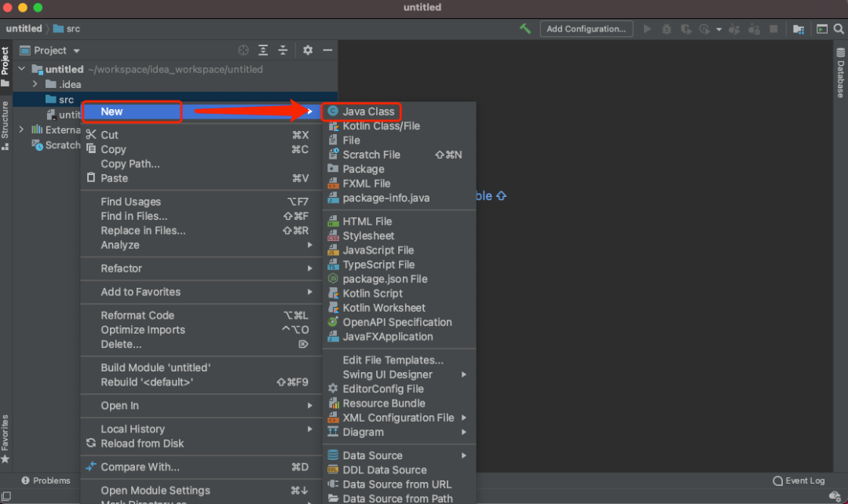Select TypeScript File in New submenu
This screenshot has width=848, height=504.
(399, 265)
